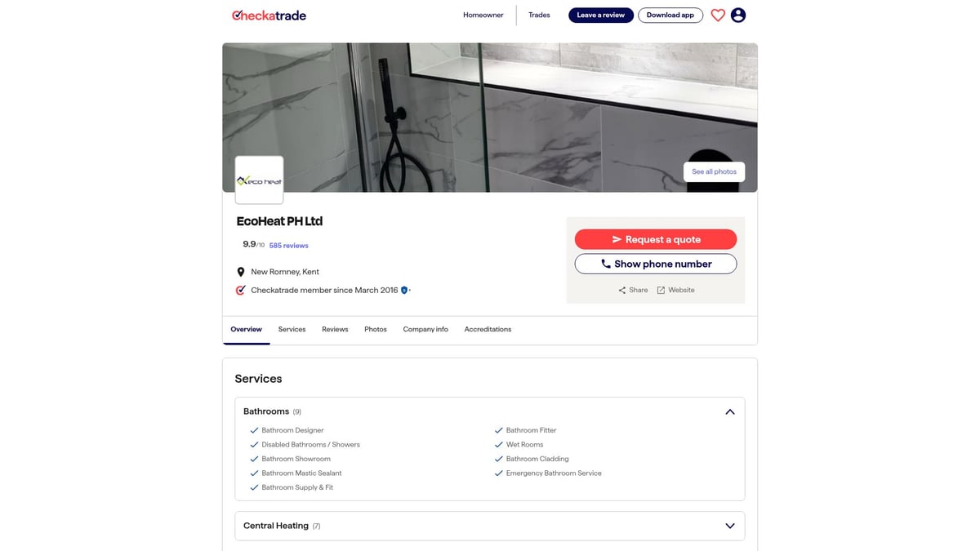This screenshot has width=980, height=551.
Task: Click Request a quote button
Action: (656, 239)
